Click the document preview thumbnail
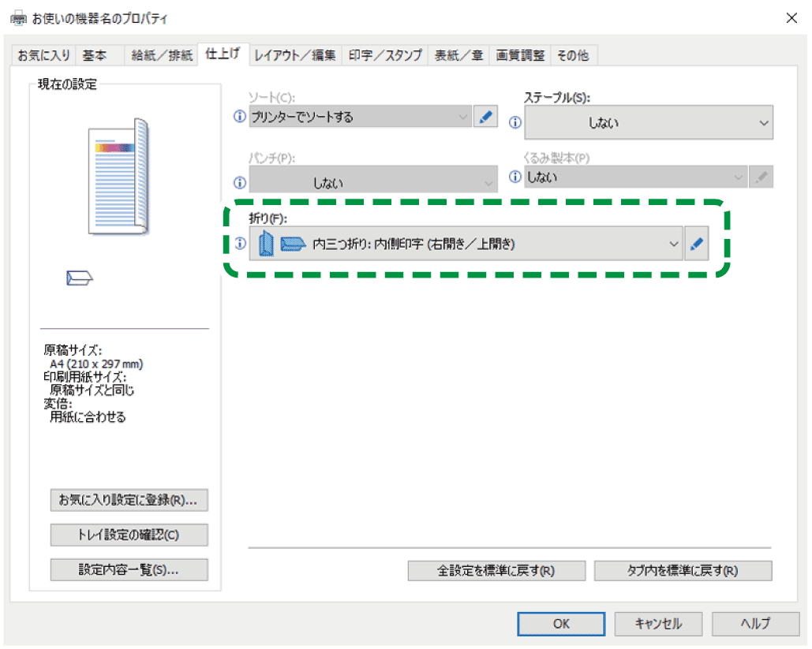 pos(117,177)
